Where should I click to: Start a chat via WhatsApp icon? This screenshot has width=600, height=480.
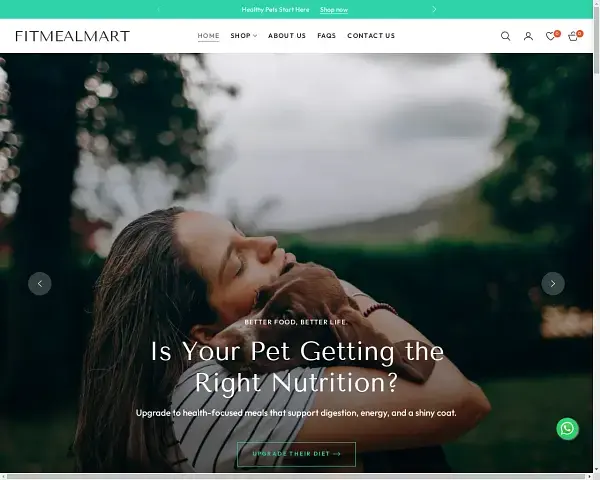567,428
